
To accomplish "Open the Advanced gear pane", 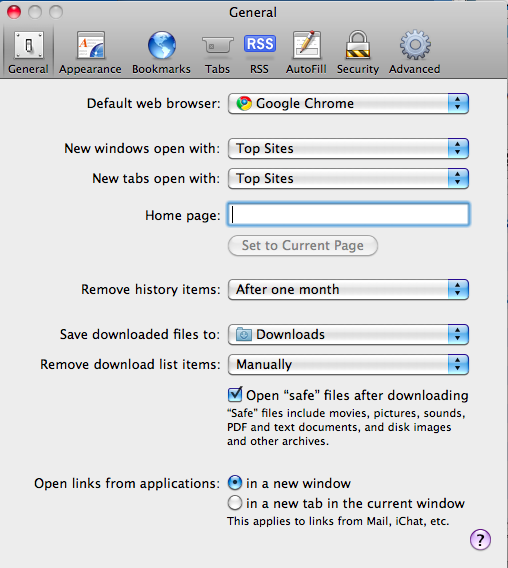I will click(x=415, y=52).
